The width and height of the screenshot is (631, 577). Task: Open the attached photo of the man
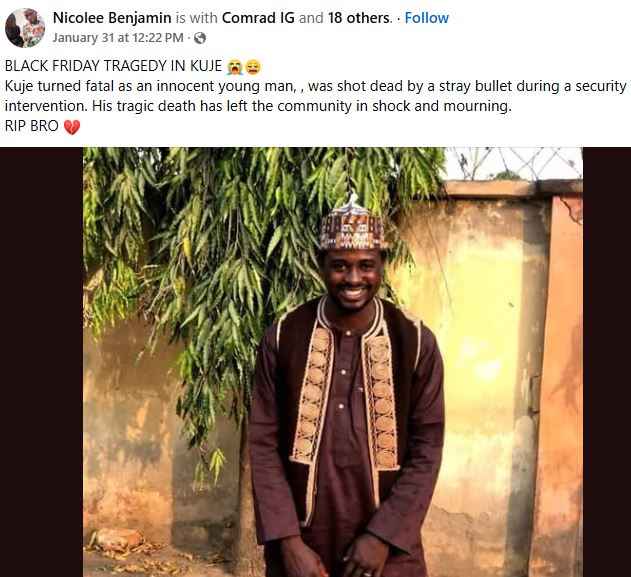[x=333, y=362]
